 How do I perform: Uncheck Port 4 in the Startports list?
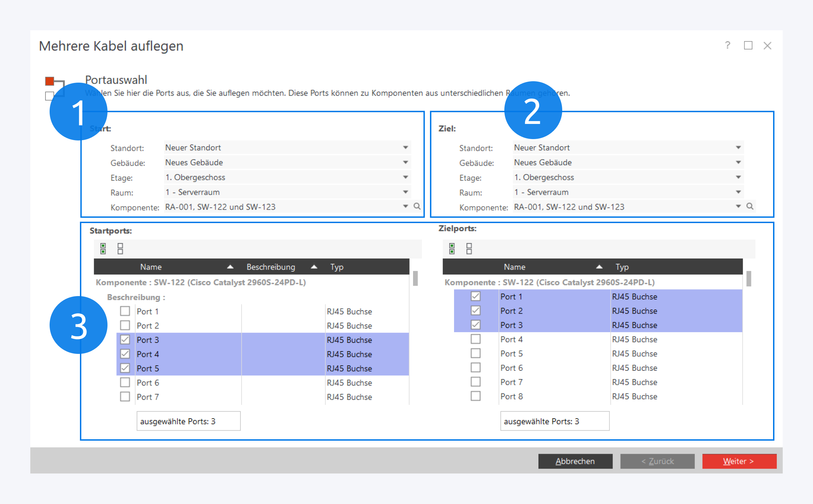(125, 354)
